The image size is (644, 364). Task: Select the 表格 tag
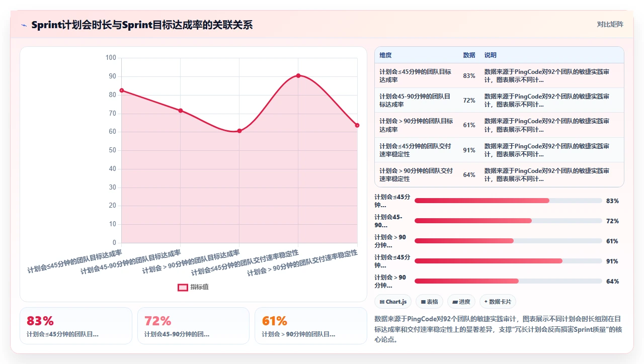[429, 302]
